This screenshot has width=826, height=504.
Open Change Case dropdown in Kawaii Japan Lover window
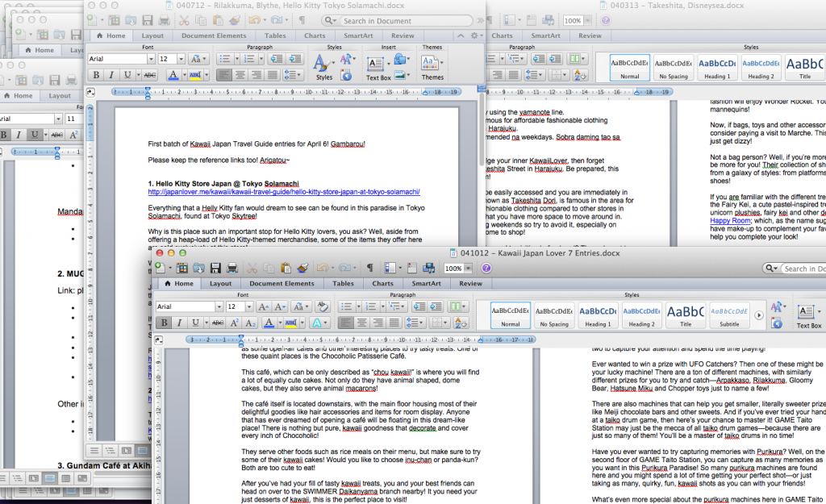click(302, 306)
